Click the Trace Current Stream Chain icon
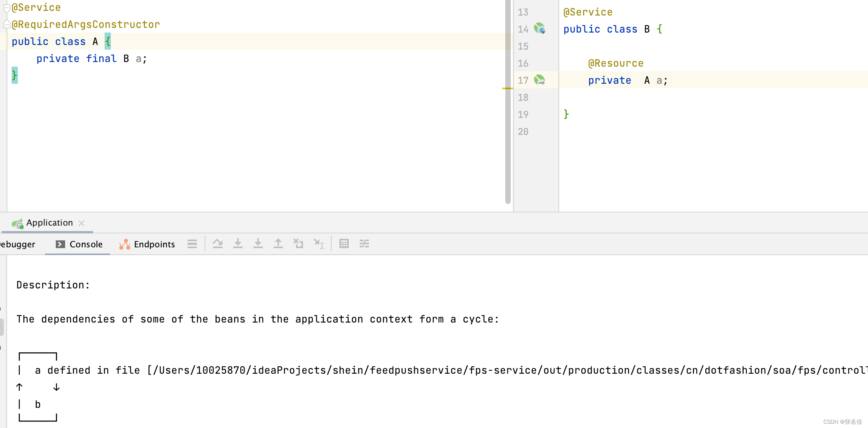 [364, 244]
